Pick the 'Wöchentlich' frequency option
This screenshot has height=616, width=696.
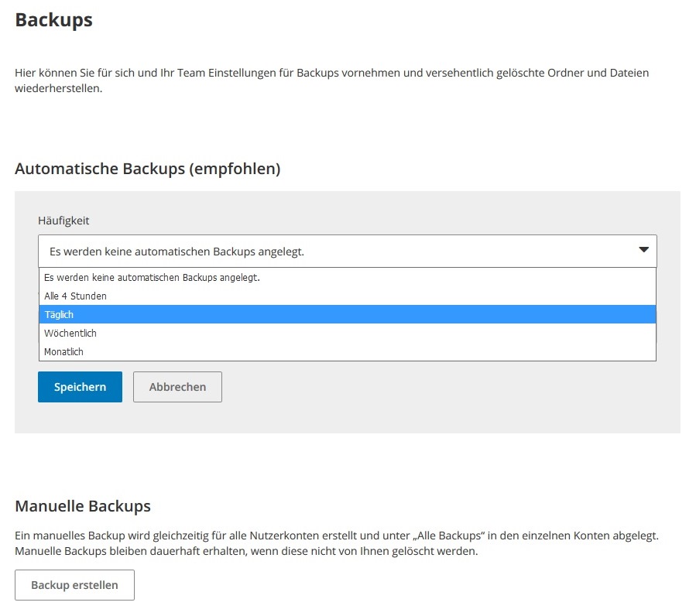tap(348, 334)
